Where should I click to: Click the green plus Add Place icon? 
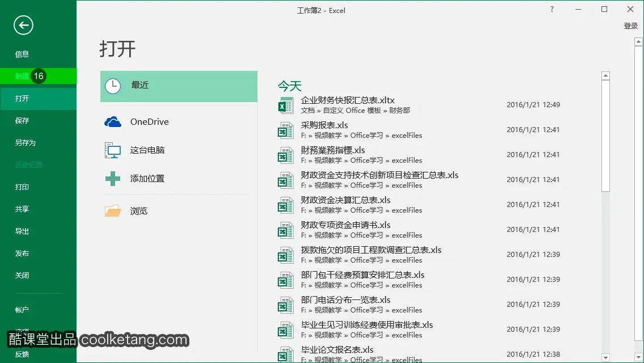coord(113,179)
